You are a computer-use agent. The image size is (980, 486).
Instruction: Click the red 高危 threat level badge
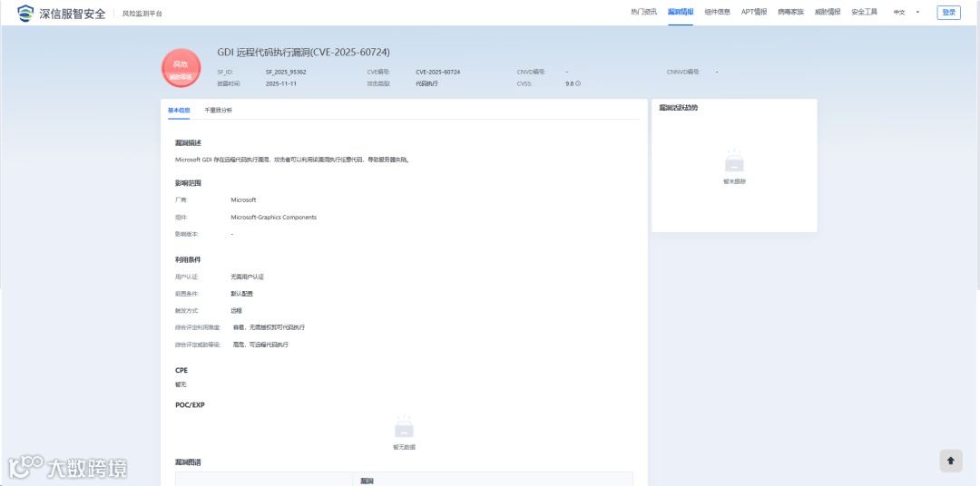[x=181, y=67]
